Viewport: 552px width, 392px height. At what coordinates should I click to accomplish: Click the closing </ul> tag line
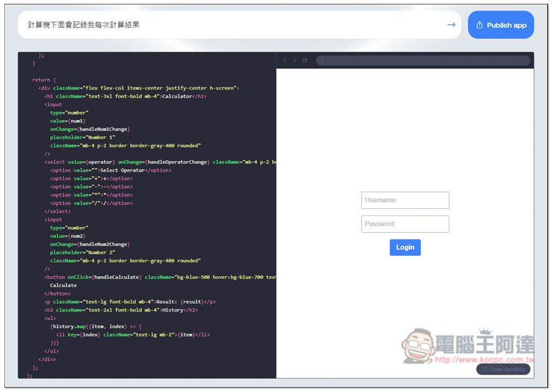point(51,351)
